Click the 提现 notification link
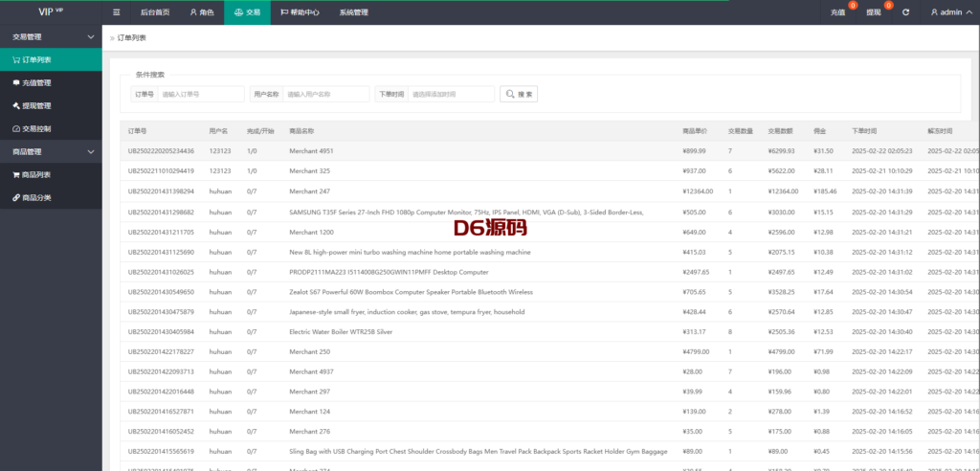The height and width of the screenshot is (471, 980). coord(874,12)
